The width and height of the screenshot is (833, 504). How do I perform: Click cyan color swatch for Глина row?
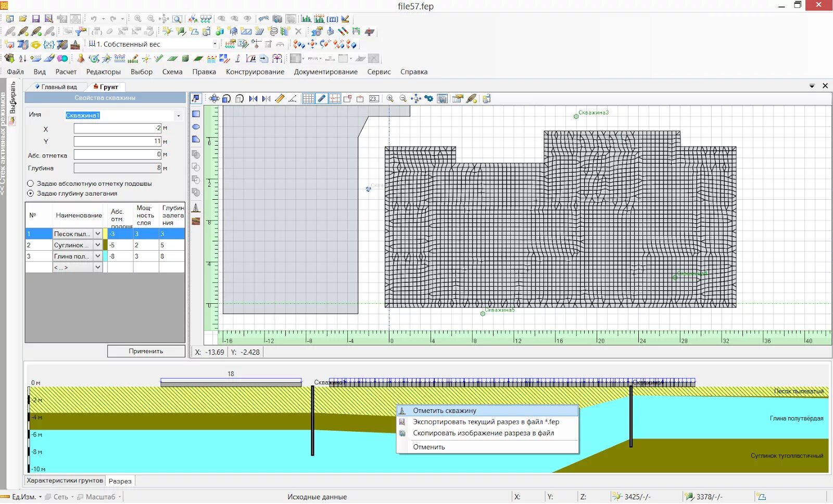(105, 256)
